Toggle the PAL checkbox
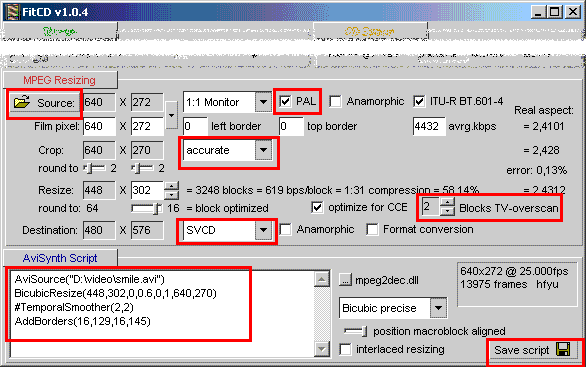Image resolution: width=586 pixels, height=367 pixels. click(x=285, y=101)
